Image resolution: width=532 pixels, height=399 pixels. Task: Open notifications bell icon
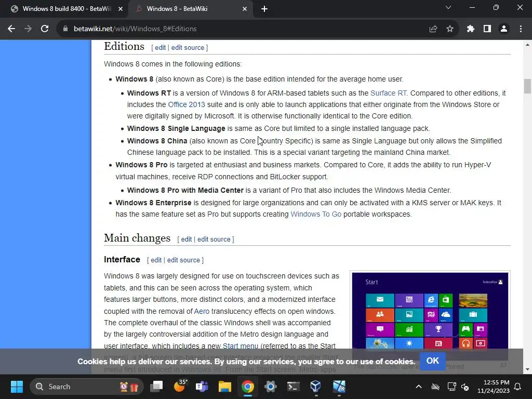tap(518, 387)
